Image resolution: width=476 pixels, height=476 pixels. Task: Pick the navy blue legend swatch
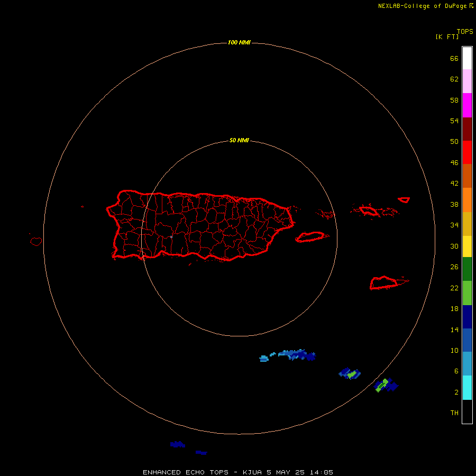pyautogui.click(x=467, y=317)
